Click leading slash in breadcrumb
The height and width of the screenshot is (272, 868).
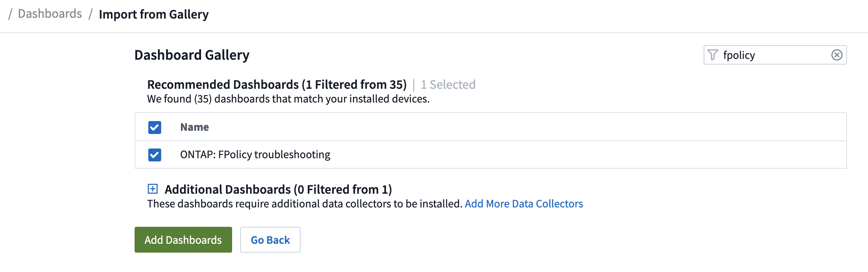(x=10, y=14)
